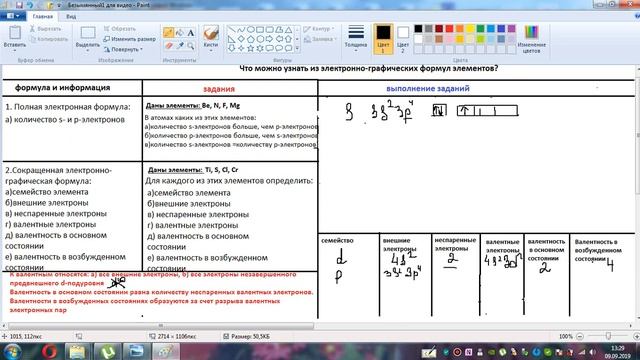Screen dimensions: 640x360
Task: Pick the red palette color
Action: (x=449, y=29)
